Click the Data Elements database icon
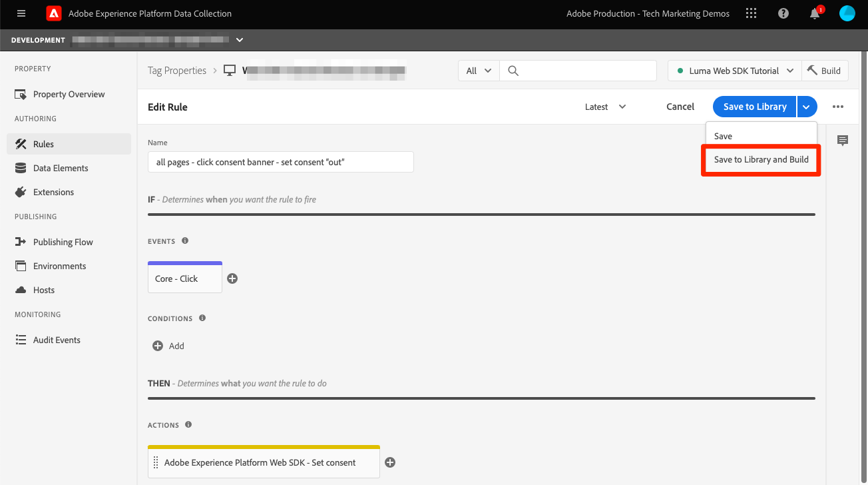This screenshot has width=868, height=485. [x=21, y=168]
